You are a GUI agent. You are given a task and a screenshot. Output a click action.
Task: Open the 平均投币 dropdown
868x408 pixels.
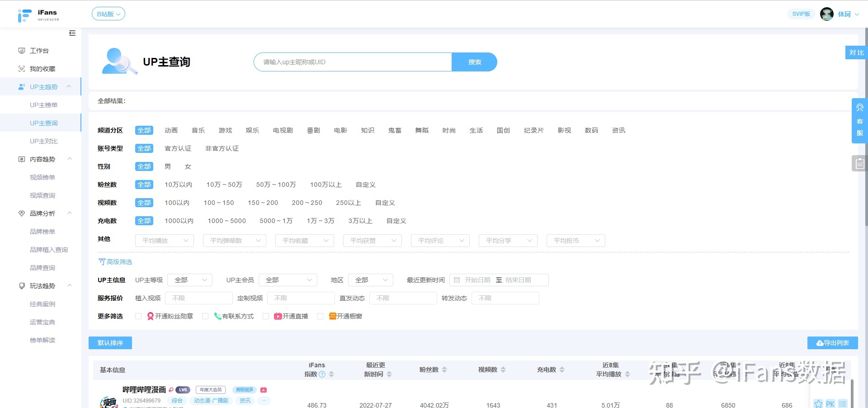point(576,241)
